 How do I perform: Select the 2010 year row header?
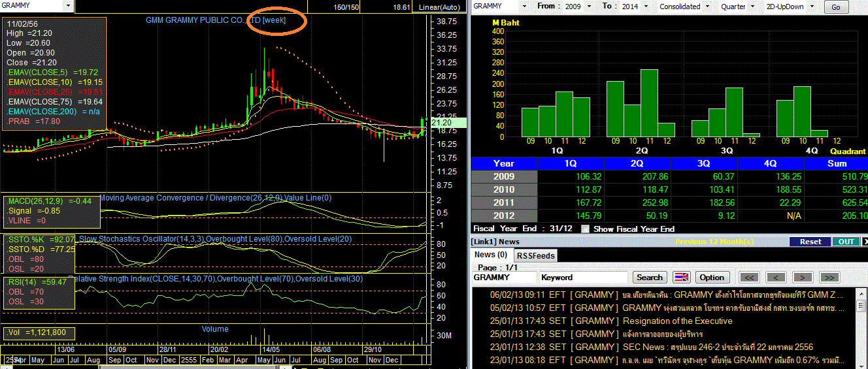pos(504,189)
